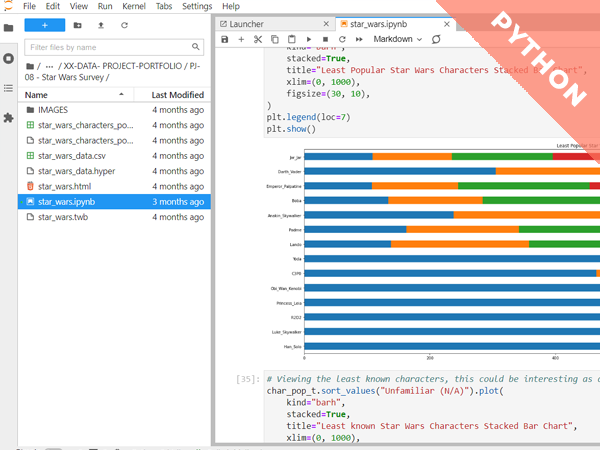The width and height of the screenshot is (600, 450).
Task: Paste cells from the clipboard
Action: (x=292, y=39)
